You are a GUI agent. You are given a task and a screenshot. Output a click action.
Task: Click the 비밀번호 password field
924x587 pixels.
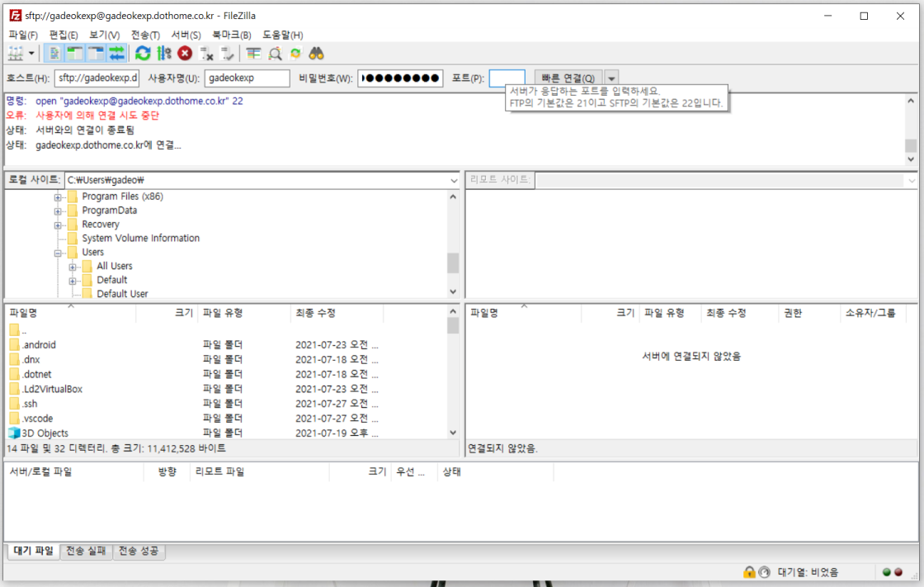click(400, 78)
